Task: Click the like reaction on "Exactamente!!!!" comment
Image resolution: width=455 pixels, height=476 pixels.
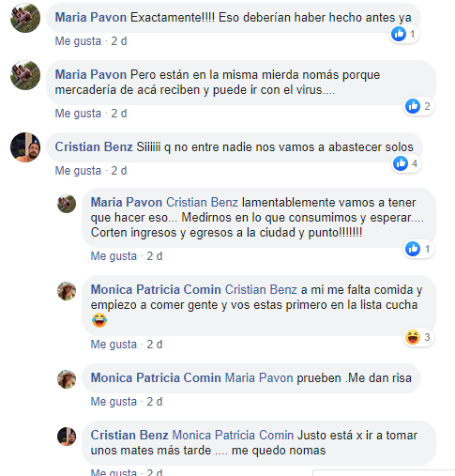Action: [x=404, y=34]
